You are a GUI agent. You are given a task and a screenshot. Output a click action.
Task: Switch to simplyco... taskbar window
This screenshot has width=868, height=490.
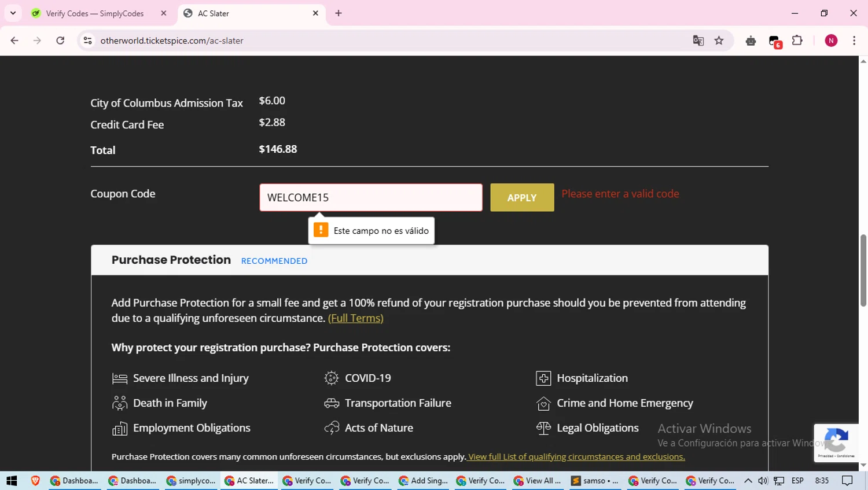tap(191, 481)
